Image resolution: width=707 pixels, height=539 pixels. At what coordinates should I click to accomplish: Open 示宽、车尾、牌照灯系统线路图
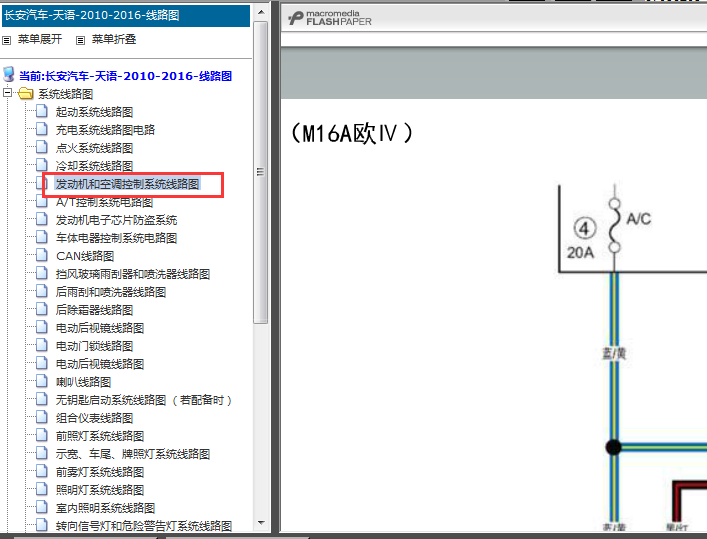[x=133, y=454]
